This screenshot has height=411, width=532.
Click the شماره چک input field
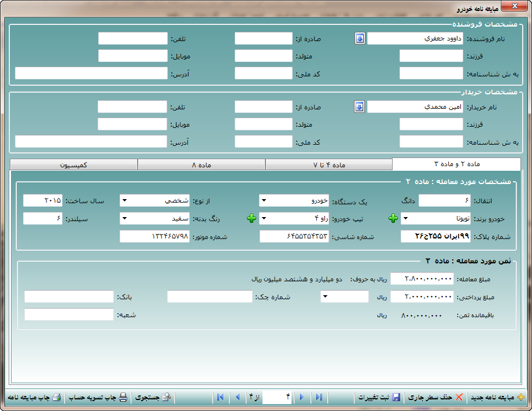pos(209,297)
